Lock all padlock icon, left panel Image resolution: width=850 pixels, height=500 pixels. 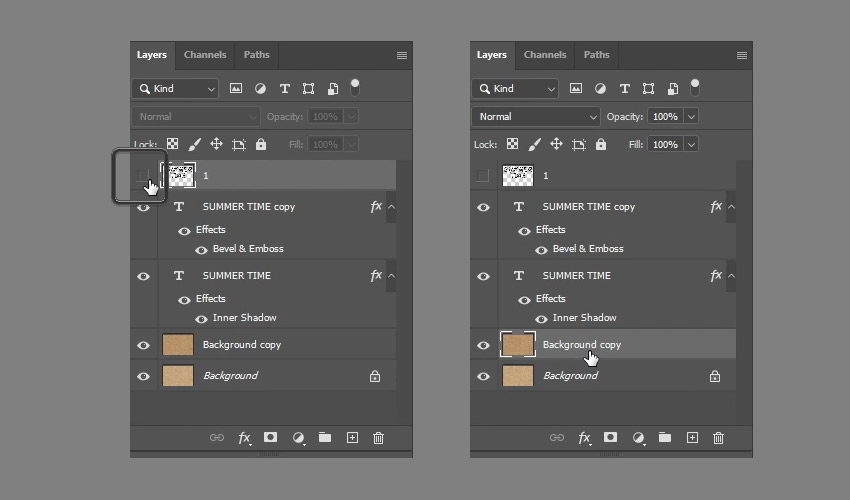[x=261, y=144]
